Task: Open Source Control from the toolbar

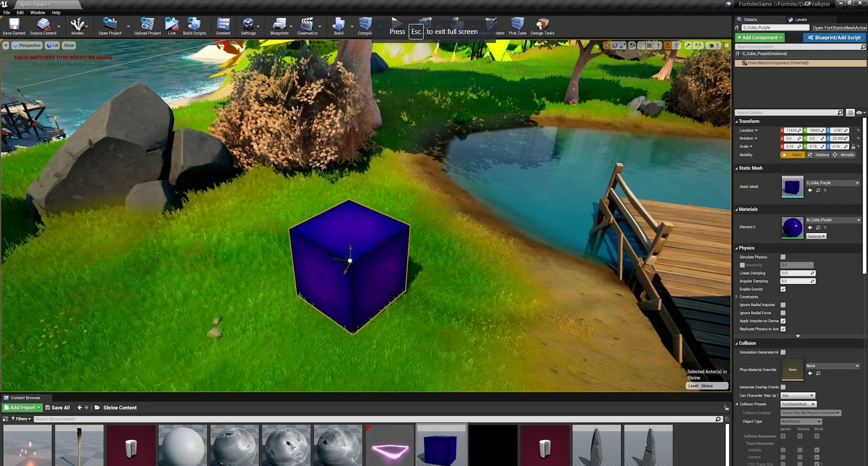Action: pyautogui.click(x=43, y=26)
